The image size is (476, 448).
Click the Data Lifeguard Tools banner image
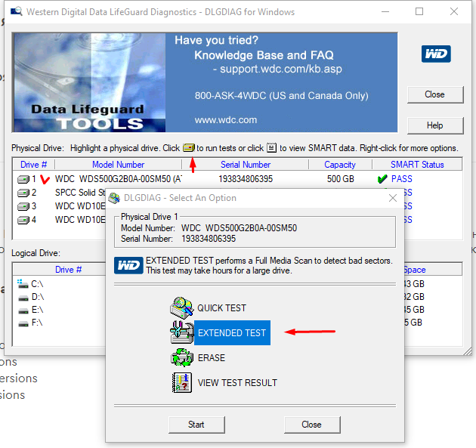90,82
